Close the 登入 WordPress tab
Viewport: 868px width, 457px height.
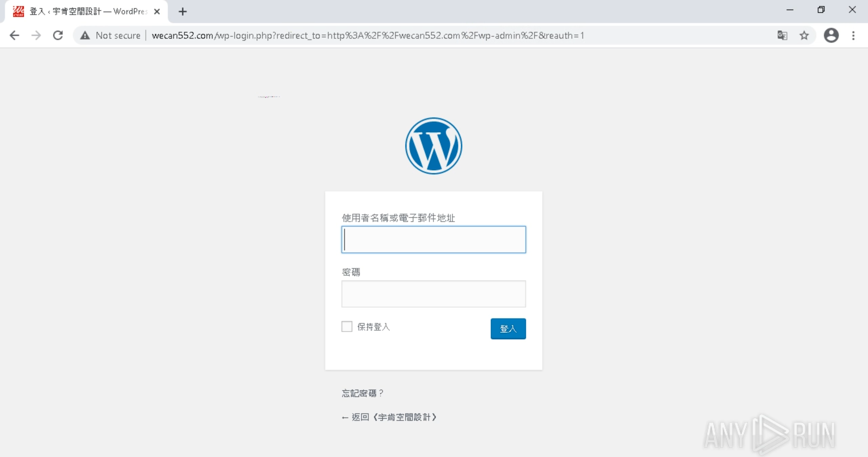pos(157,12)
